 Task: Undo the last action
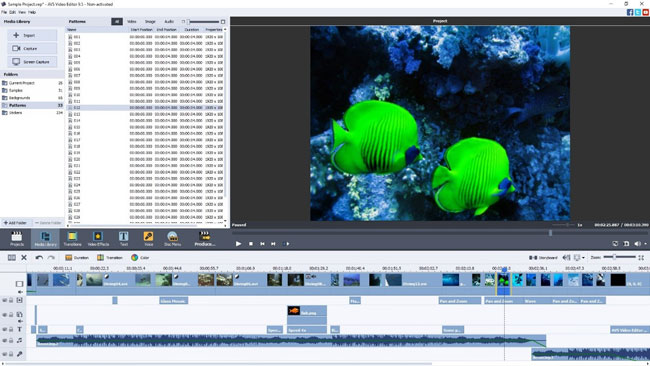coord(39,257)
